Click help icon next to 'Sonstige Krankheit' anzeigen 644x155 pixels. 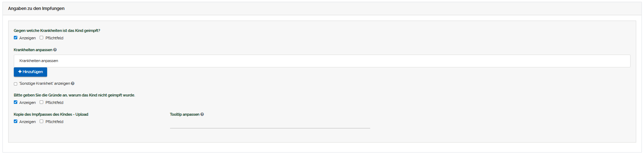[73, 84]
